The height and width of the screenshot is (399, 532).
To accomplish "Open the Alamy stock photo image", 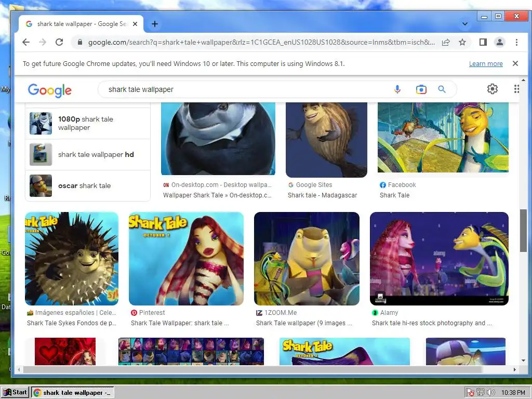I will [439, 259].
